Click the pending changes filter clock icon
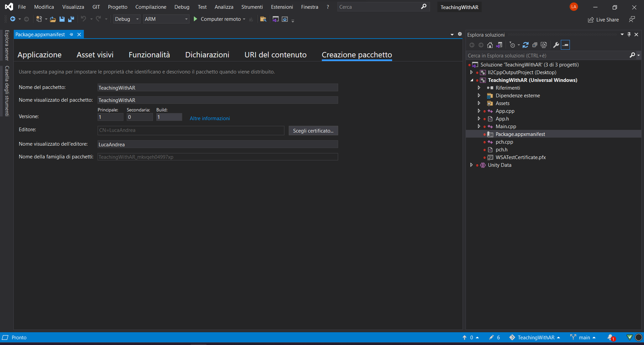The image size is (644, 345). point(512,45)
